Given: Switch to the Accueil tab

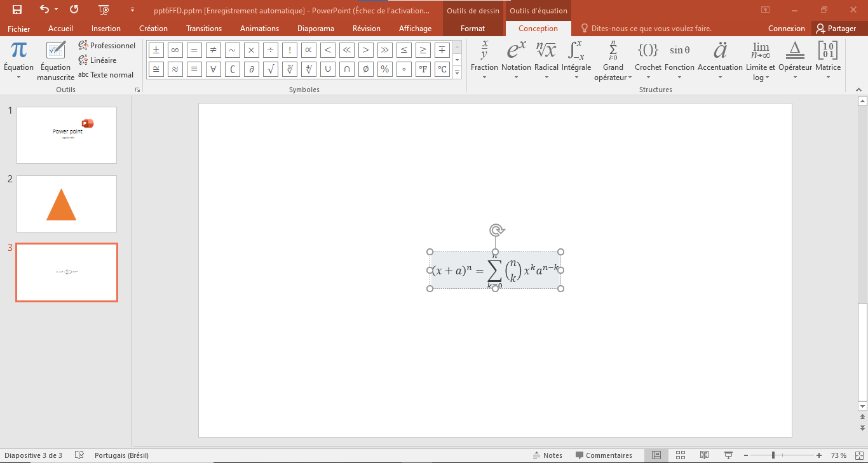Looking at the screenshot, I should (x=61, y=29).
